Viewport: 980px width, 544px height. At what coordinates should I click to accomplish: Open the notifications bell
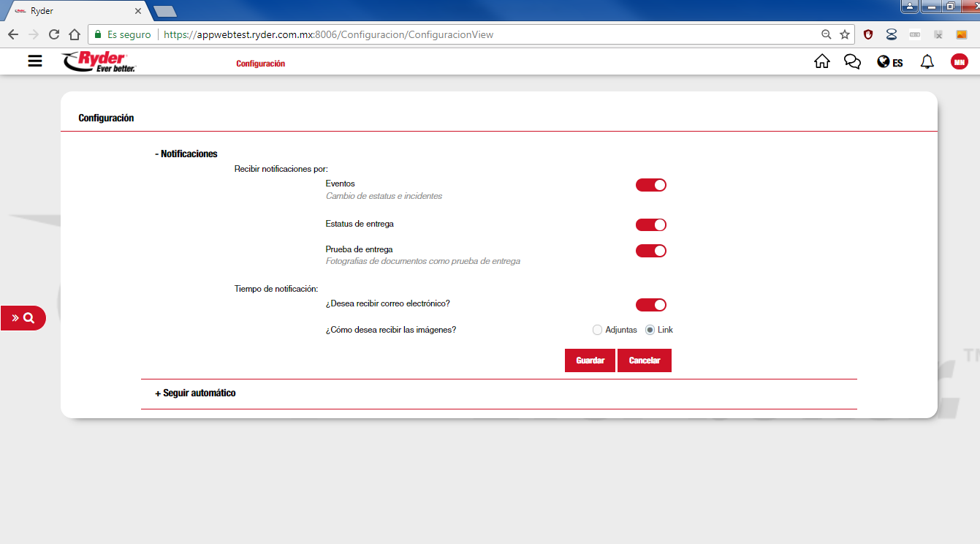(x=927, y=61)
